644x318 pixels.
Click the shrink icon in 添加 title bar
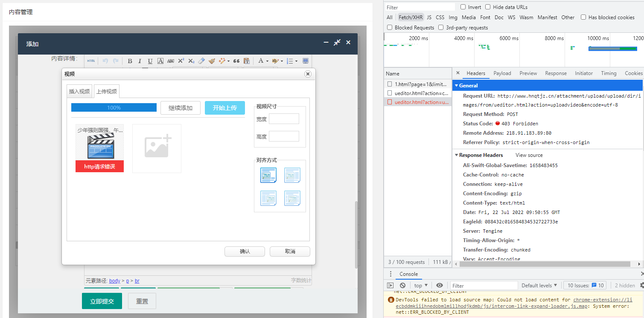[337, 42]
